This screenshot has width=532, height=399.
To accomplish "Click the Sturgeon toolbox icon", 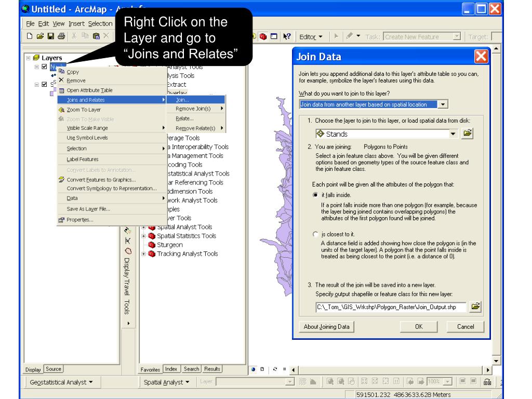I will point(152,245).
